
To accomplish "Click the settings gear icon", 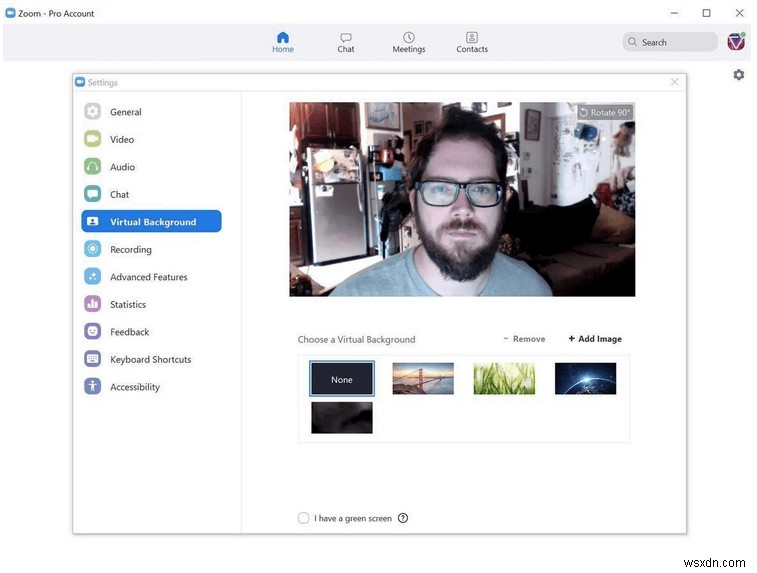I will coord(738,75).
